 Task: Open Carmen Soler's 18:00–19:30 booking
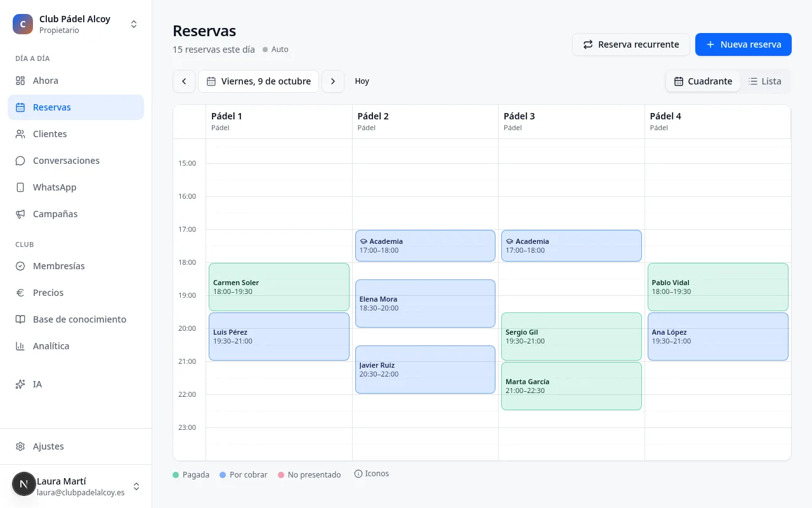(279, 287)
